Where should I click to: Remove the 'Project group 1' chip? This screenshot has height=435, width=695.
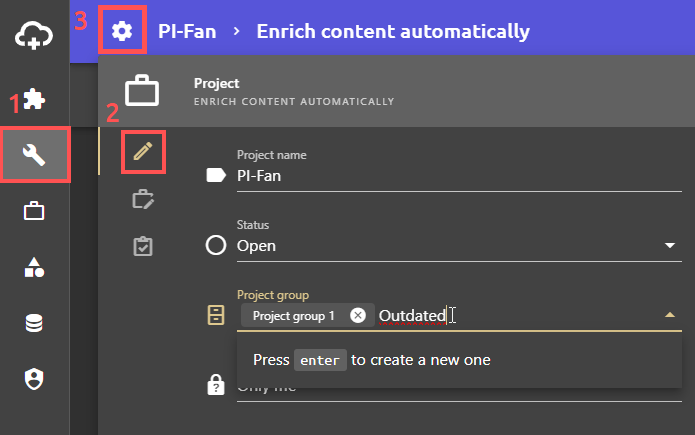[358, 316]
